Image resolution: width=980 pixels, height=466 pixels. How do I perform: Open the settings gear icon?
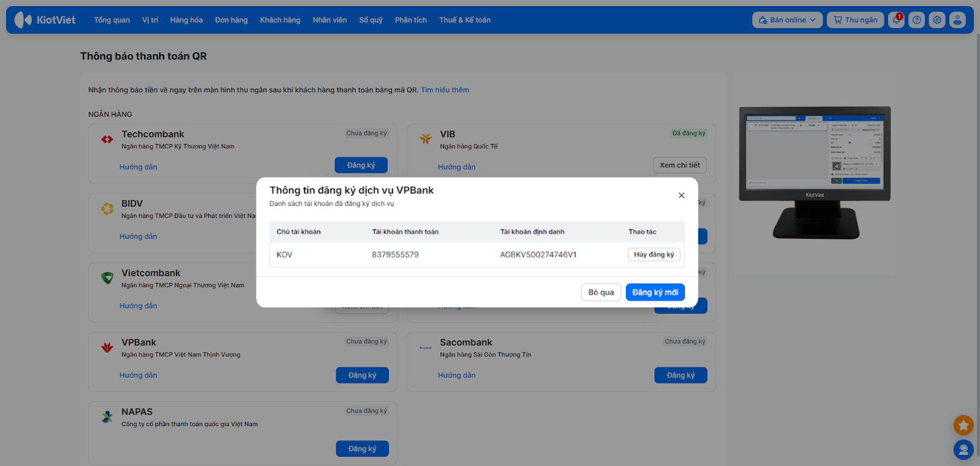tap(937, 20)
